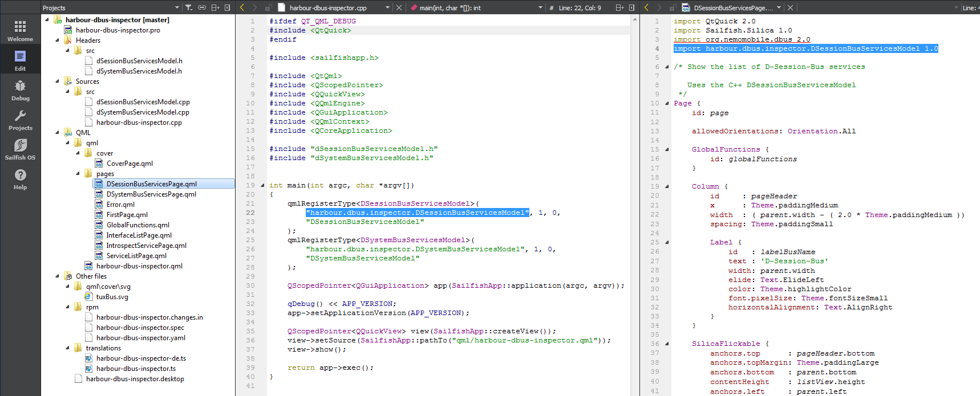Split the harbour-dbus-inspector.cpp editor view
The height and width of the screenshot is (396, 980).
[620, 7]
